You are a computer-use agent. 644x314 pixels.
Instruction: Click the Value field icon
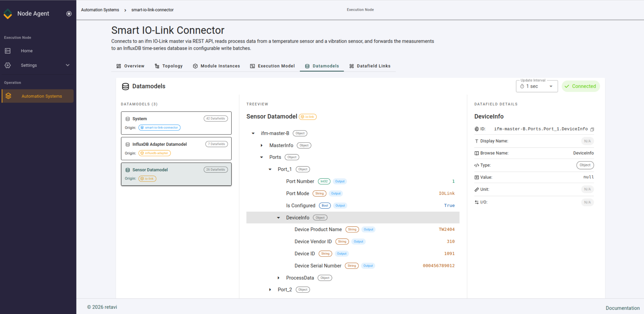[476, 177]
